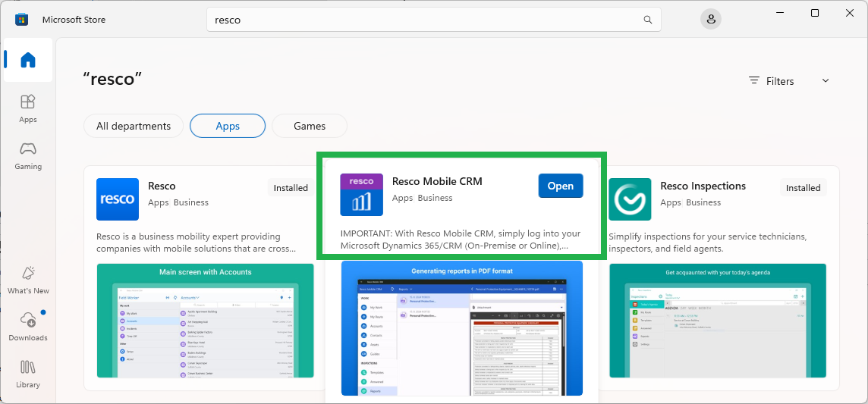868x404 pixels.
Task: Open the Resco app title
Action: pyautogui.click(x=162, y=186)
